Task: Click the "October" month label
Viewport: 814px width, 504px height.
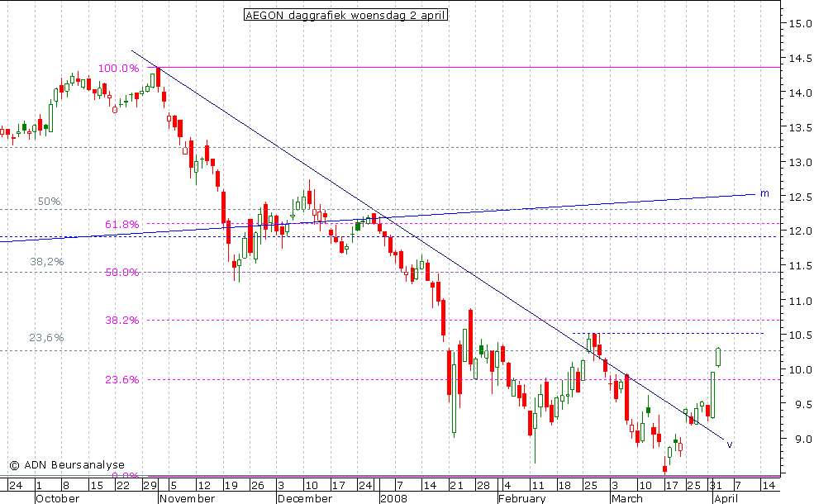Action: pyautogui.click(x=58, y=498)
